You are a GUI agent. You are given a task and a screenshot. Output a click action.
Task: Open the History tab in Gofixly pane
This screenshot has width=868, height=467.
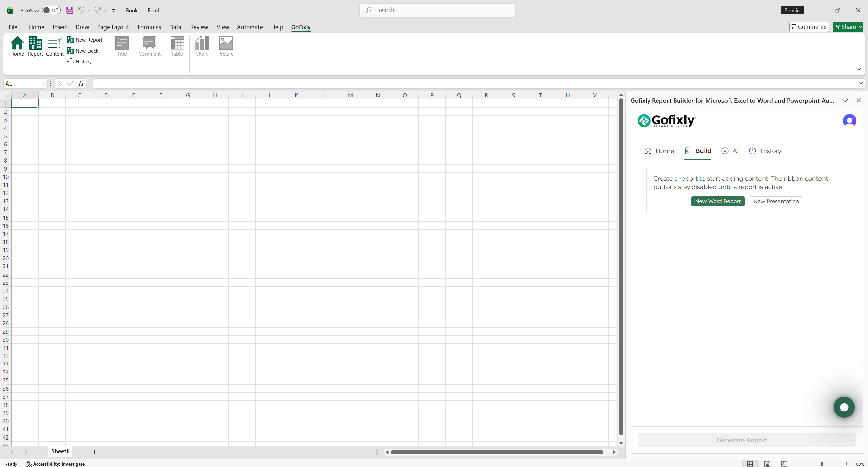[x=765, y=151]
